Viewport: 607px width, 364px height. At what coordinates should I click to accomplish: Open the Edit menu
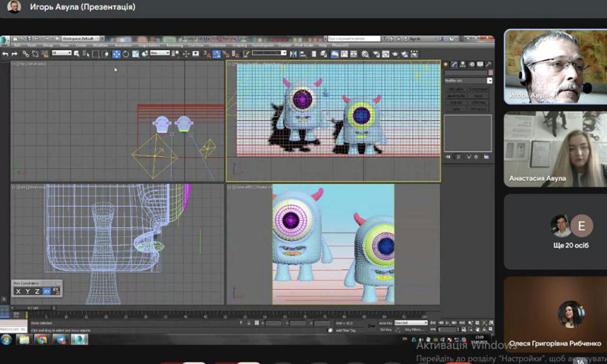coord(17,45)
